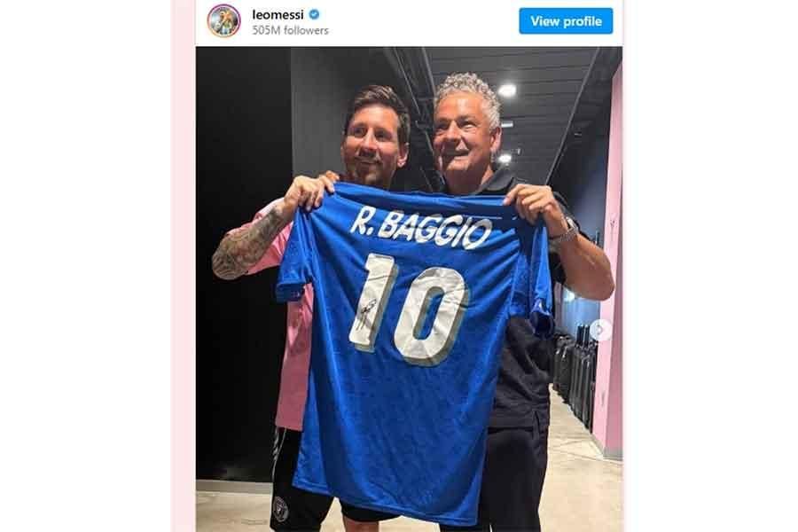Screen dimensions: 798x532
Task: Click the R. BAGGIO name on jersey
Action: [421, 229]
